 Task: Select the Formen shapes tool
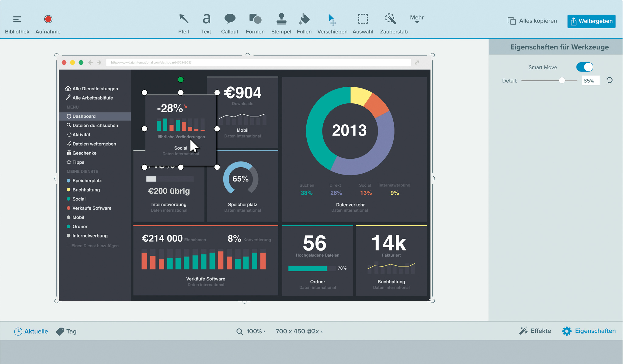point(255,23)
